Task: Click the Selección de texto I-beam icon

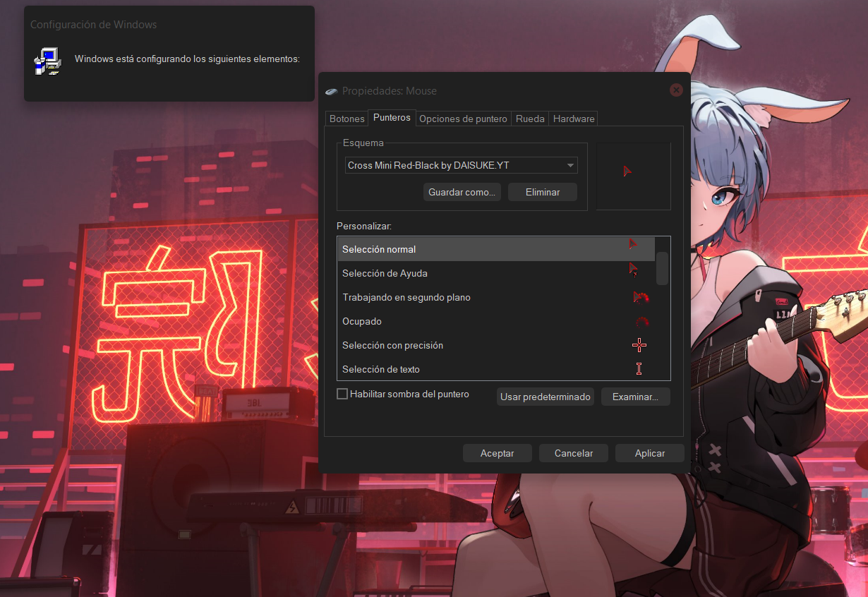Action: tap(639, 368)
